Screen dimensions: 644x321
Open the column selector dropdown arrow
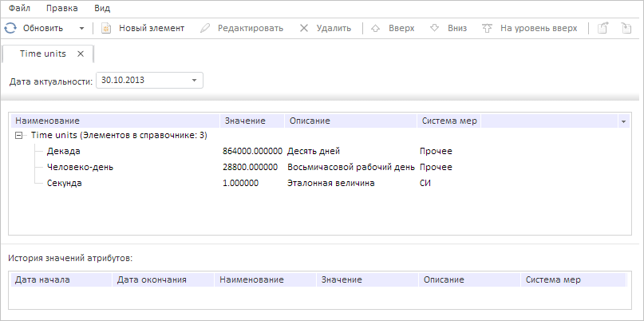tap(622, 121)
